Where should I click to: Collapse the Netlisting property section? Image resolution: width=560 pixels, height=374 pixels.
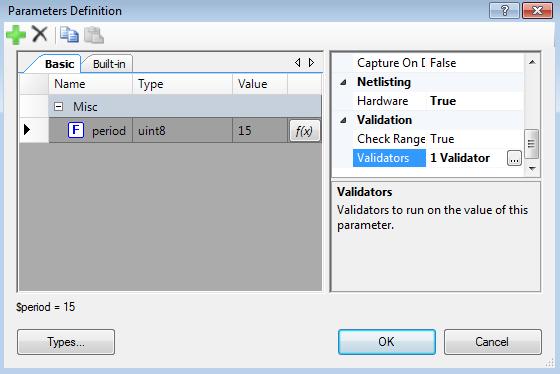tap(343, 83)
